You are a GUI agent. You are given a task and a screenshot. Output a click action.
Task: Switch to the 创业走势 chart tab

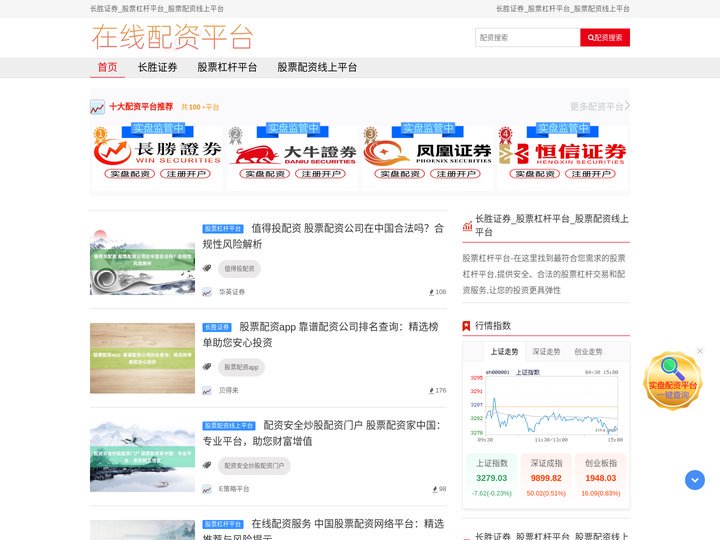pos(588,352)
